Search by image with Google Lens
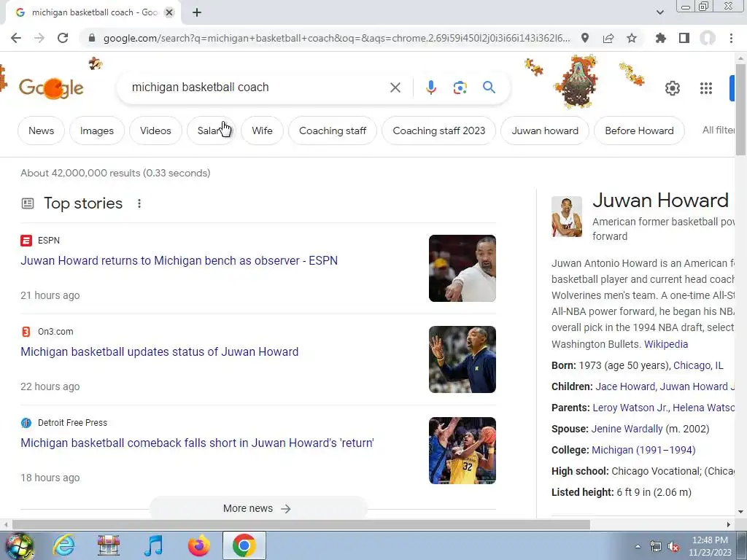 (x=460, y=87)
